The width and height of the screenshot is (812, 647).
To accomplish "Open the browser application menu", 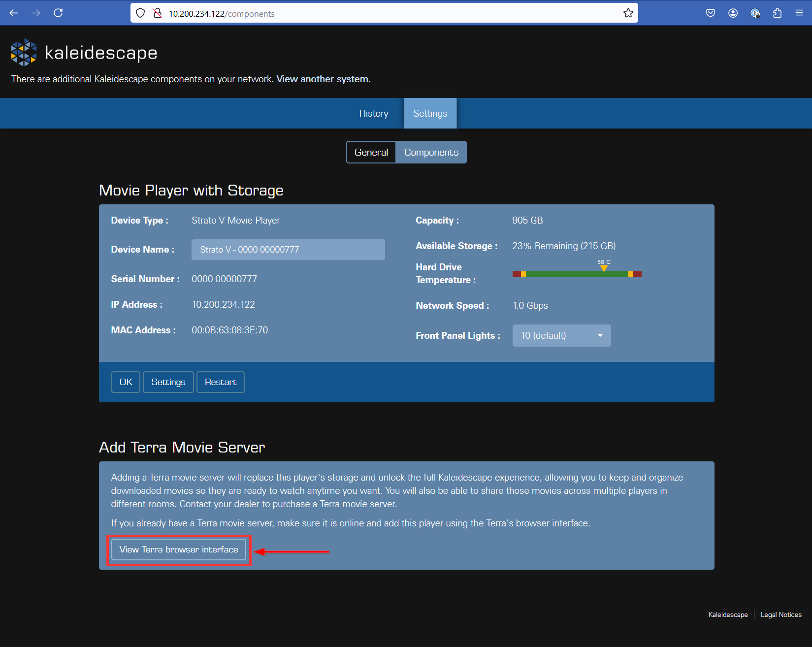I will point(799,13).
